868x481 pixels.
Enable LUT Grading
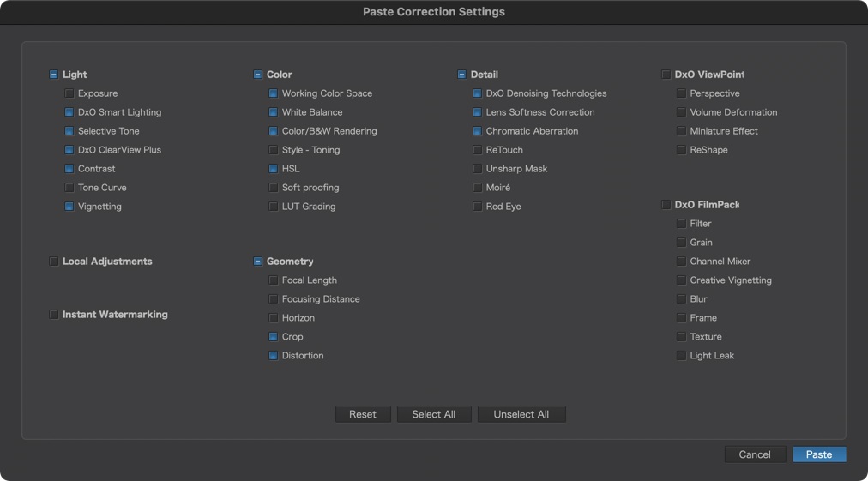tap(273, 207)
